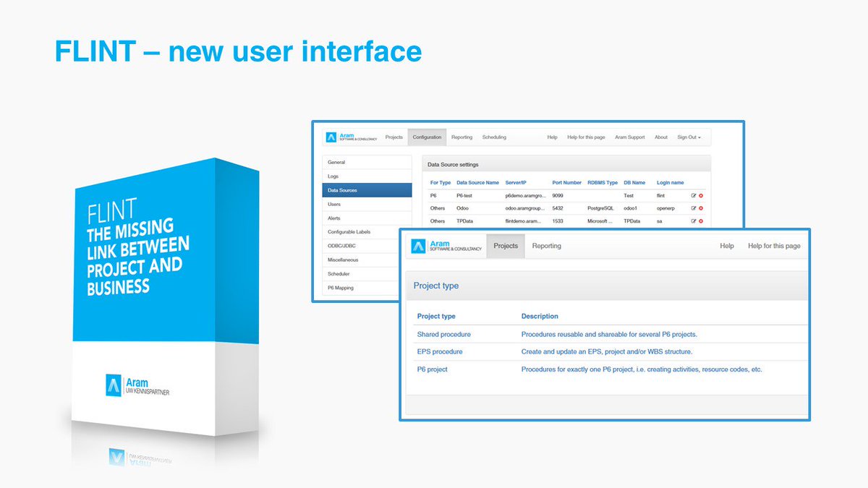This screenshot has width=868, height=488.
Task: Open Logs in the settings sidebar
Action: [367, 176]
